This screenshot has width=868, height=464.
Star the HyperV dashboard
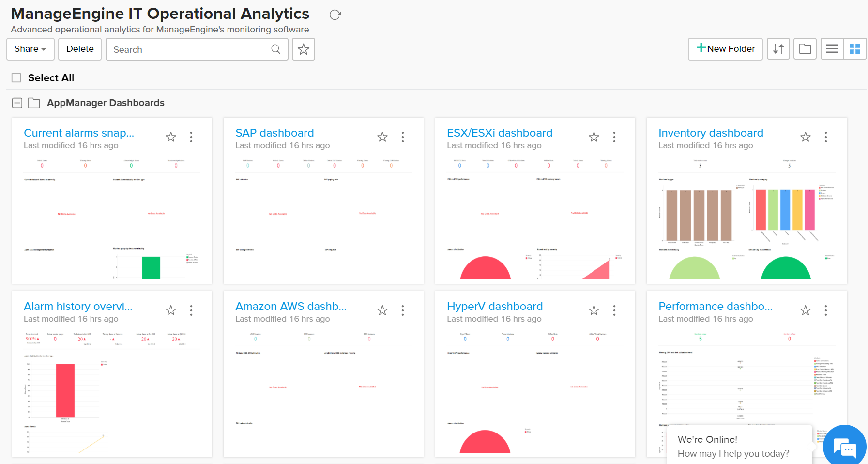(x=594, y=310)
